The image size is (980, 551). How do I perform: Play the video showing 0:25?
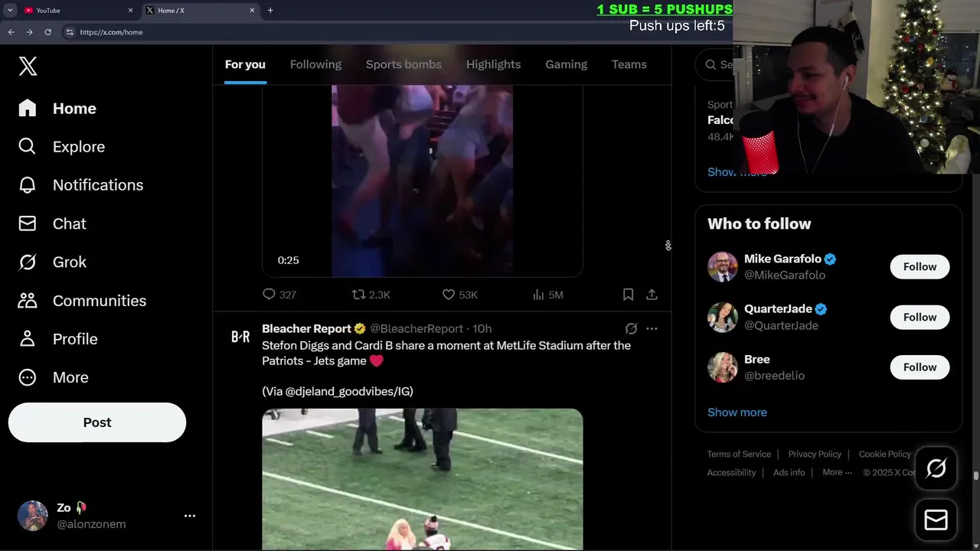point(422,181)
